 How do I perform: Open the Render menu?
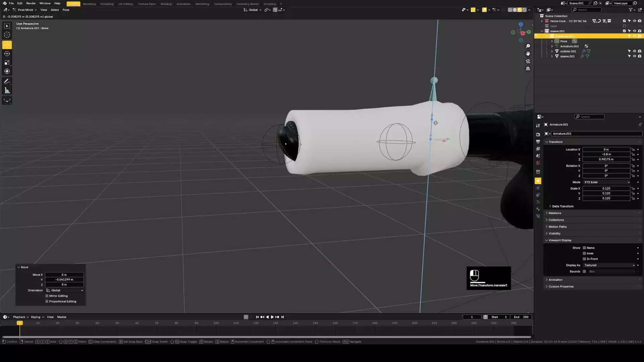pyautogui.click(x=31, y=3)
